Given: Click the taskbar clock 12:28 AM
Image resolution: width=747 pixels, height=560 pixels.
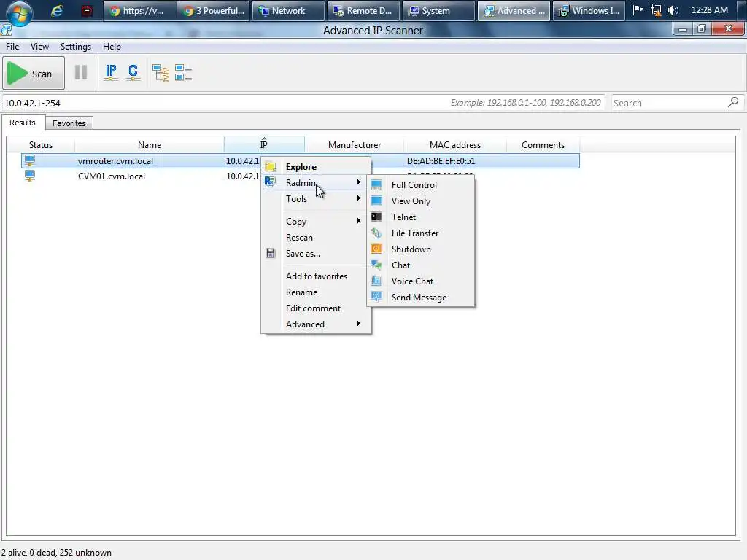Looking at the screenshot, I should 709,10.
